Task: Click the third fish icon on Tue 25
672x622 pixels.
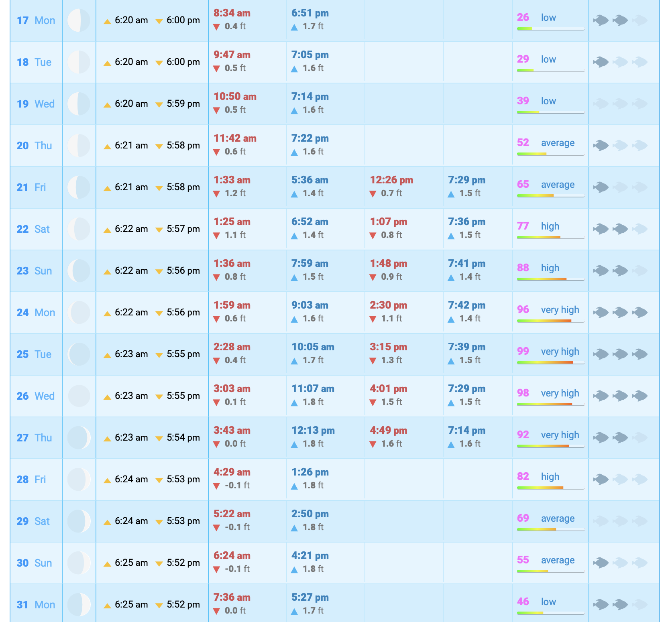Action: [x=640, y=354]
